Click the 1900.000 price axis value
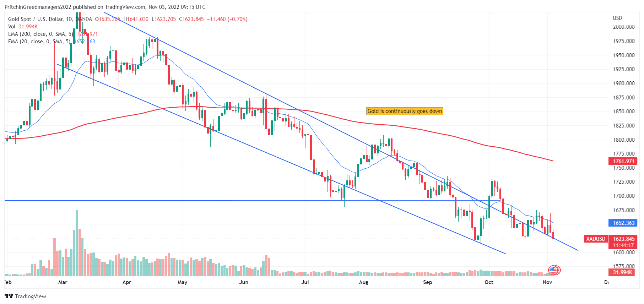 pos(624,83)
